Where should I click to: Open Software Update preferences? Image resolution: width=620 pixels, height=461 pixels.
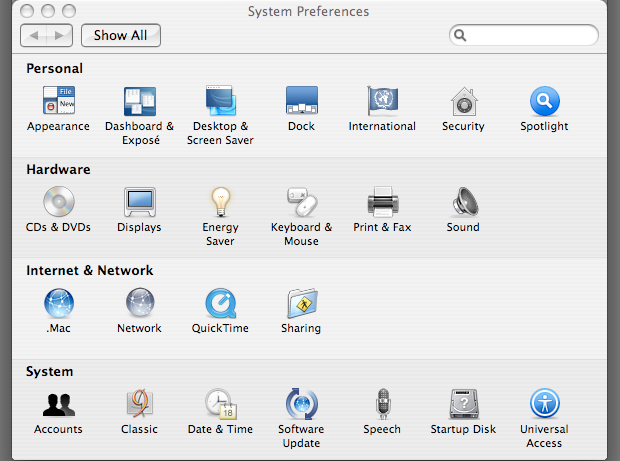pyautogui.click(x=302, y=404)
